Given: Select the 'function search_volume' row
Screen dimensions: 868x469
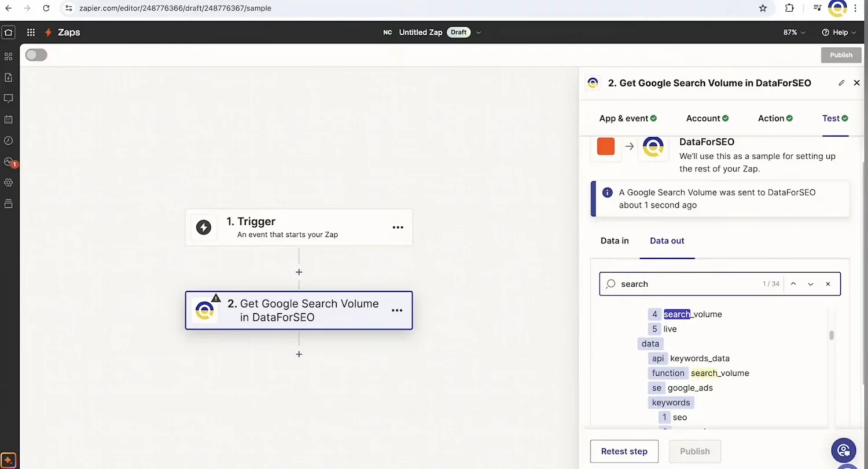Looking at the screenshot, I should 698,373.
